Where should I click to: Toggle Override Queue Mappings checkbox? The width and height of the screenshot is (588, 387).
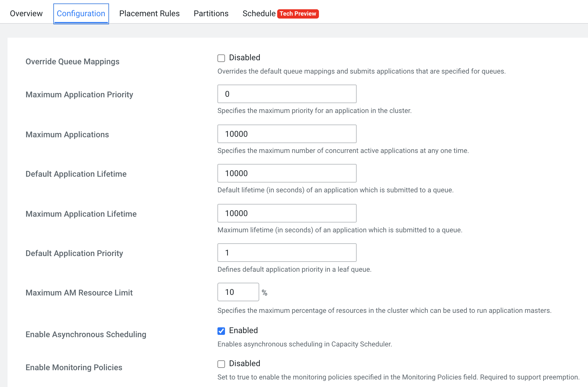[x=221, y=58]
